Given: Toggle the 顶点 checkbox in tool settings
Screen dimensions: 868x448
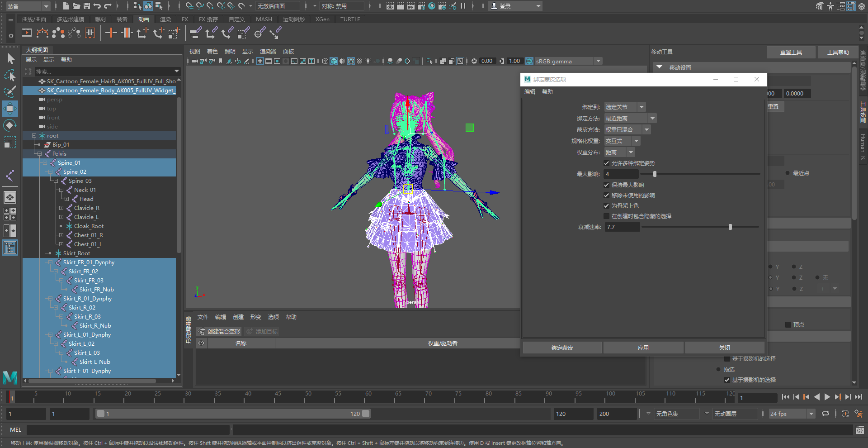Looking at the screenshot, I should 788,325.
